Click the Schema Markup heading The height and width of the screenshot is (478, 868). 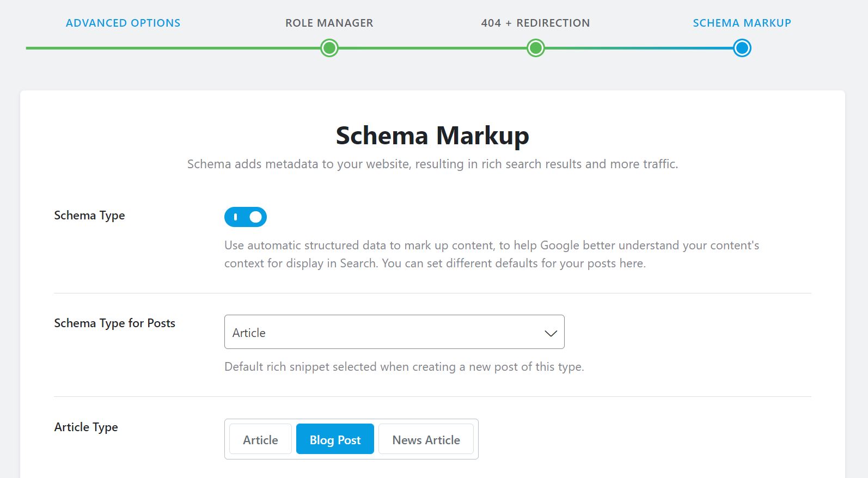coord(432,136)
